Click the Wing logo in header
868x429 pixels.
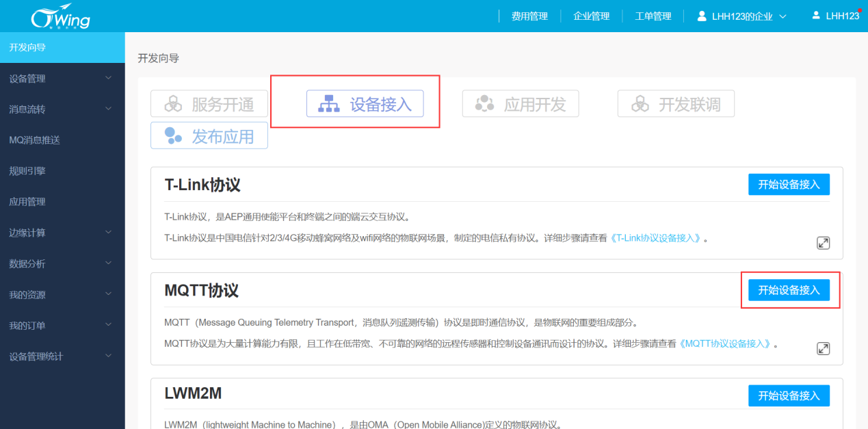click(x=60, y=16)
